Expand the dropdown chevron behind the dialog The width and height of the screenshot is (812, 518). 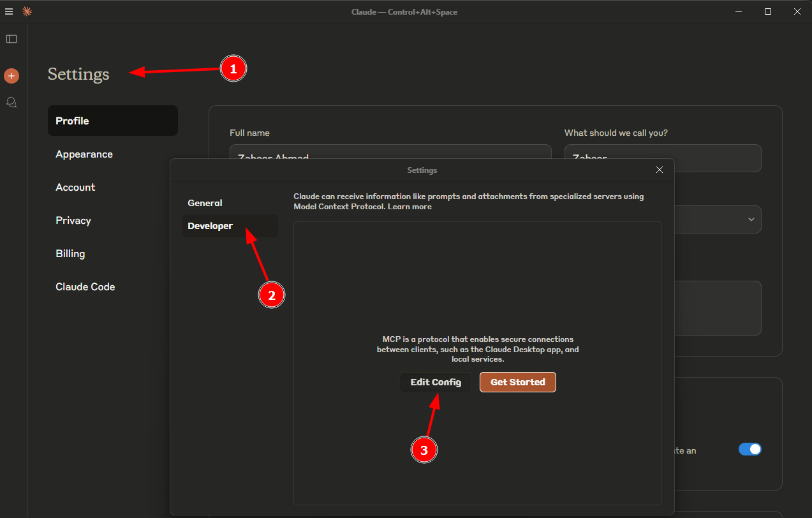[751, 219]
